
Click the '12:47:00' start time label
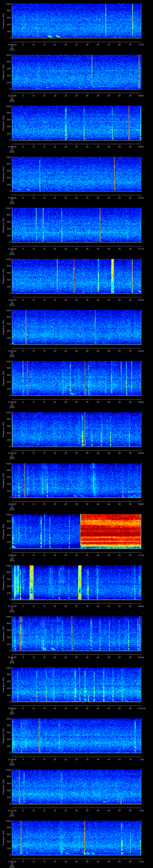coord(12,96)
